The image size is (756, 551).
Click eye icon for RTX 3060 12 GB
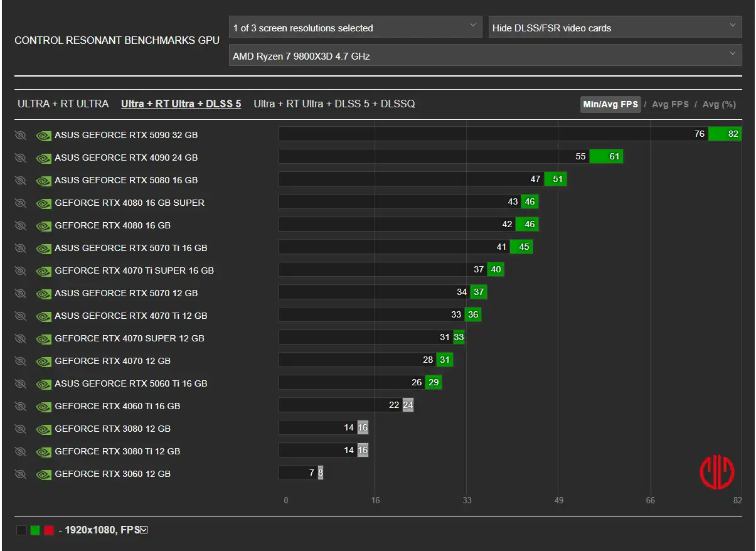(x=20, y=474)
